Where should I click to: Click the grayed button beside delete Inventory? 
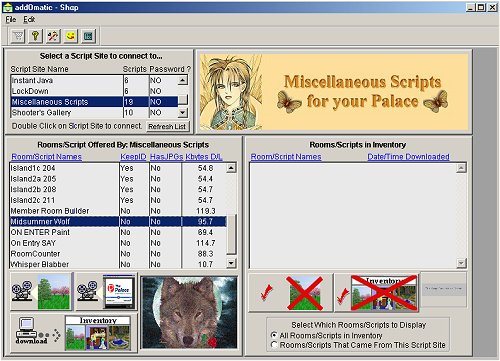tap(443, 289)
